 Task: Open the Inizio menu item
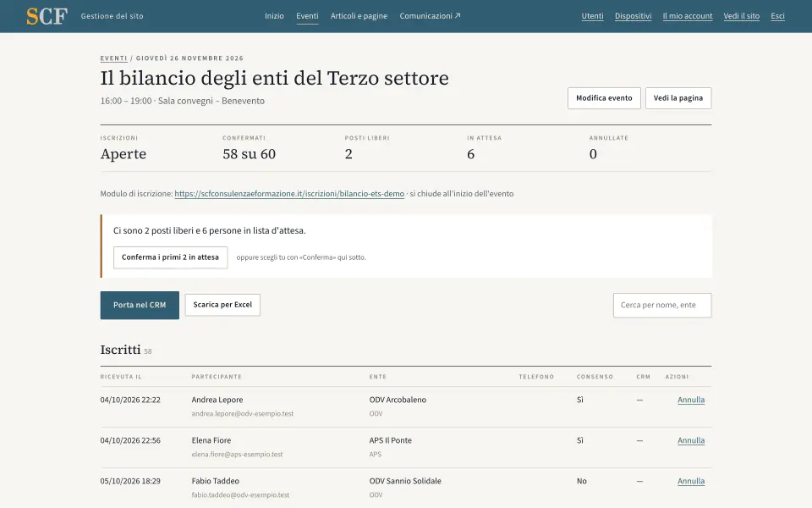click(274, 16)
